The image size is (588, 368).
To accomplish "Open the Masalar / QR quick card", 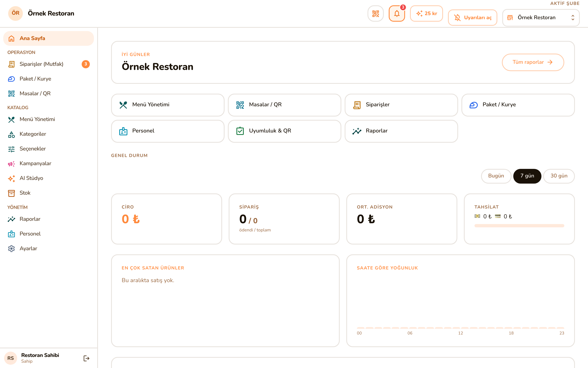I will 285,105.
